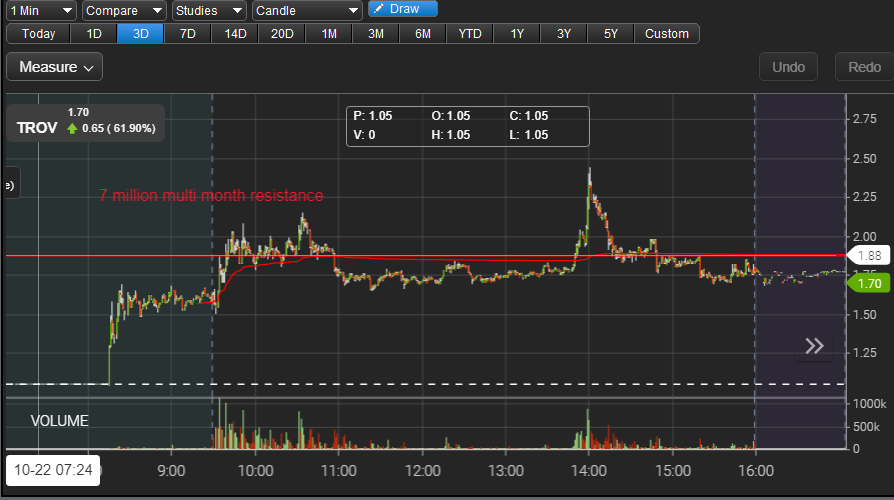This screenshot has height=500, width=894.
Task: Select the 5Y range tab
Action: tap(611, 34)
